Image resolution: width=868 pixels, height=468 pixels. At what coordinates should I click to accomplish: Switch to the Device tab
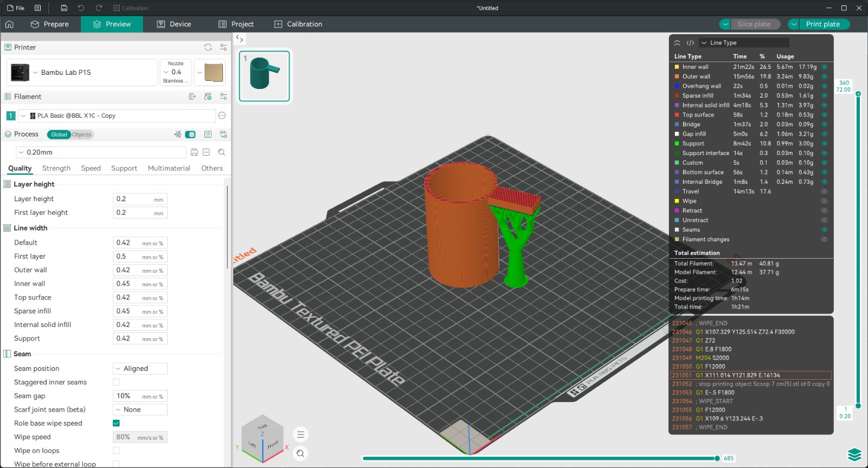click(x=174, y=24)
